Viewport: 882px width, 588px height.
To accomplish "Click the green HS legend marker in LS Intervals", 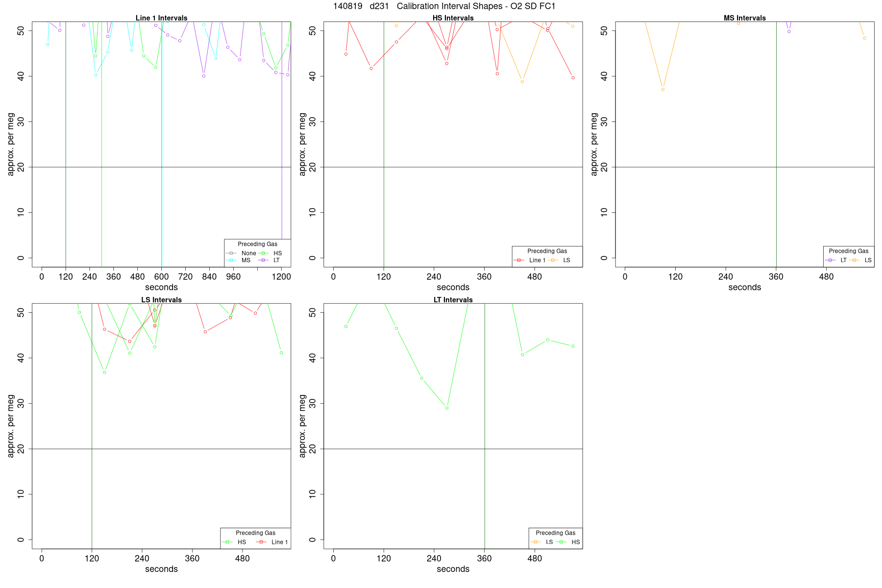I will [x=227, y=542].
